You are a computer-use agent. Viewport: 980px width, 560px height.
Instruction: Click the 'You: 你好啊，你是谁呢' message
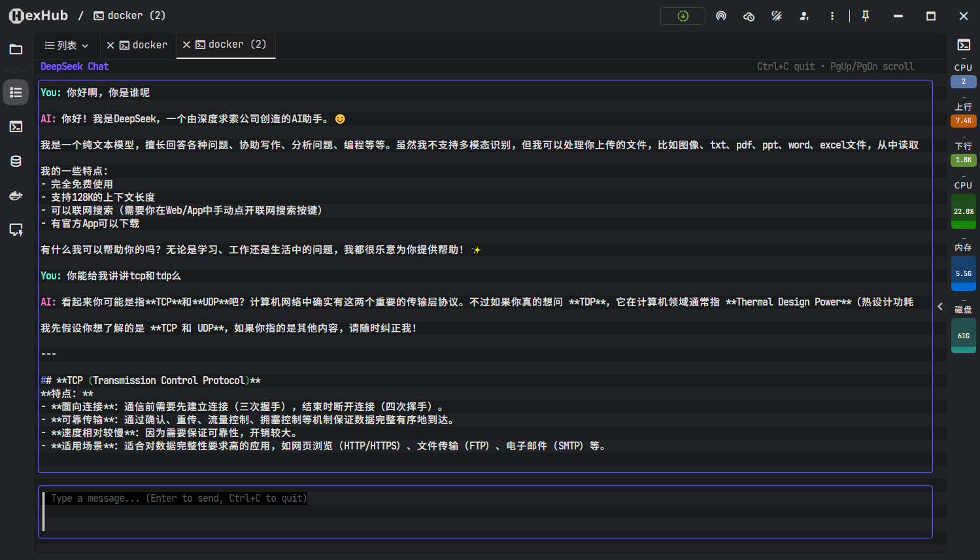click(x=95, y=93)
